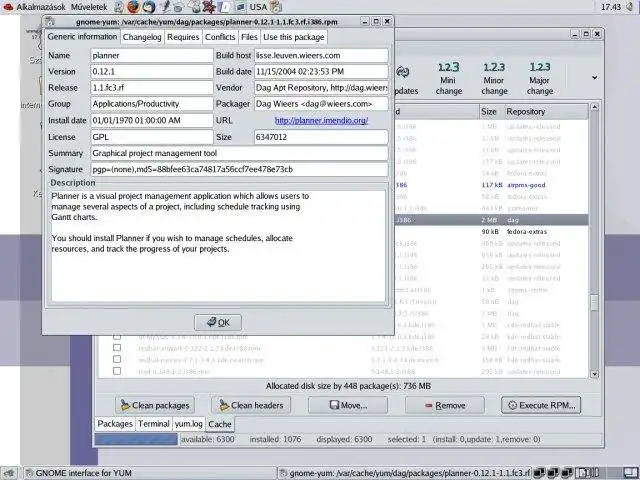Image resolution: width=640 pixels, height=480 pixels.
Task: Click the Clean headers button
Action: (251, 405)
